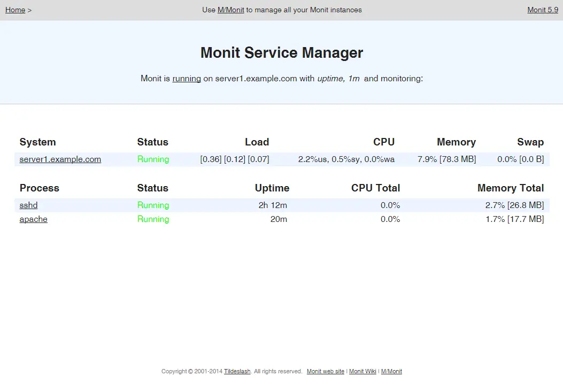Click the Process column header
The image size is (563, 392).
click(40, 188)
